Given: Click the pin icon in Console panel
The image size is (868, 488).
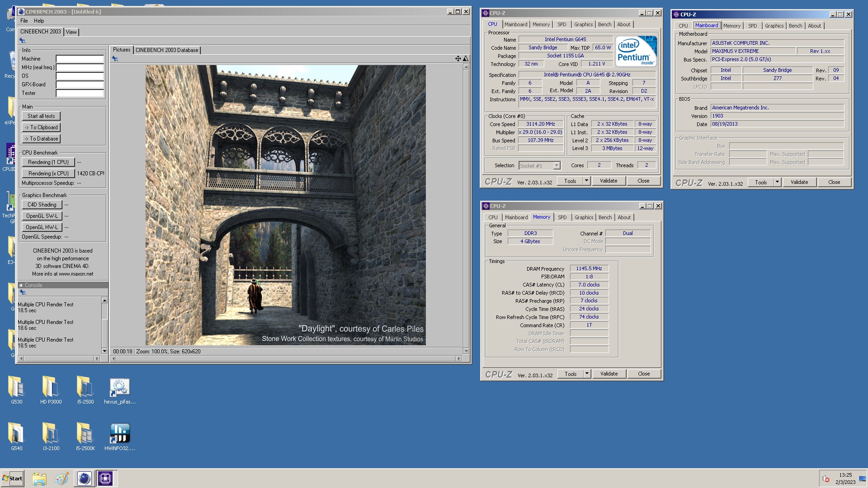Looking at the screenshot, I should pos(23,292).
